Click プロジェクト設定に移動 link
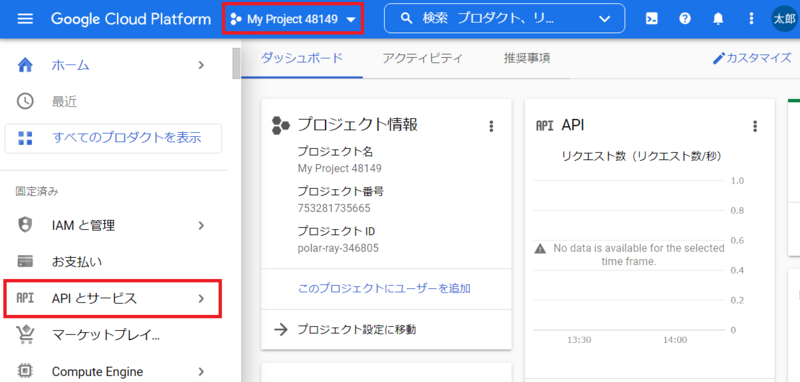Viewport: 800px width, 382px height. click(x=357, y=329)
